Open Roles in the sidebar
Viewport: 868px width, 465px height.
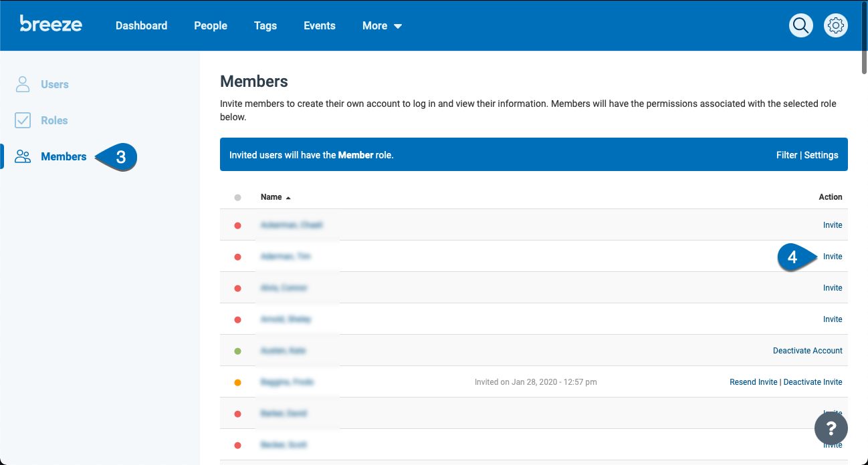41,120
